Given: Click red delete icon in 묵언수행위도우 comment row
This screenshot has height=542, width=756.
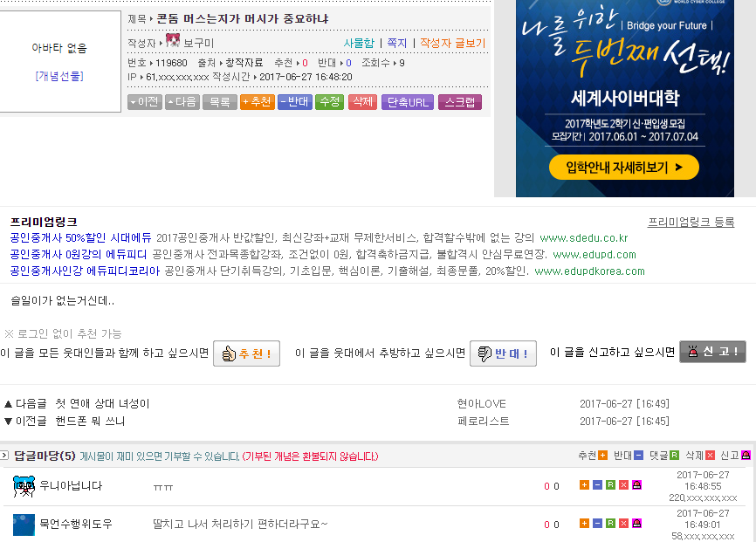Looking at the screenshot, I should 623,523.
